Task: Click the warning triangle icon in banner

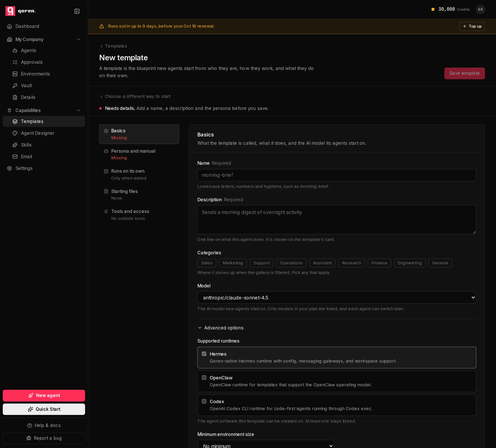Action: coord(101,26)
